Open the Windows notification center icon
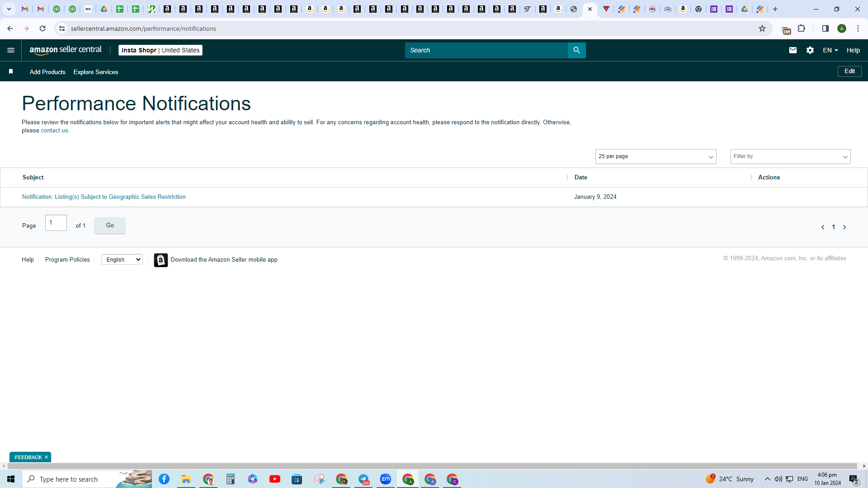The width and height of the screenshot is (868, 488). 854,479
